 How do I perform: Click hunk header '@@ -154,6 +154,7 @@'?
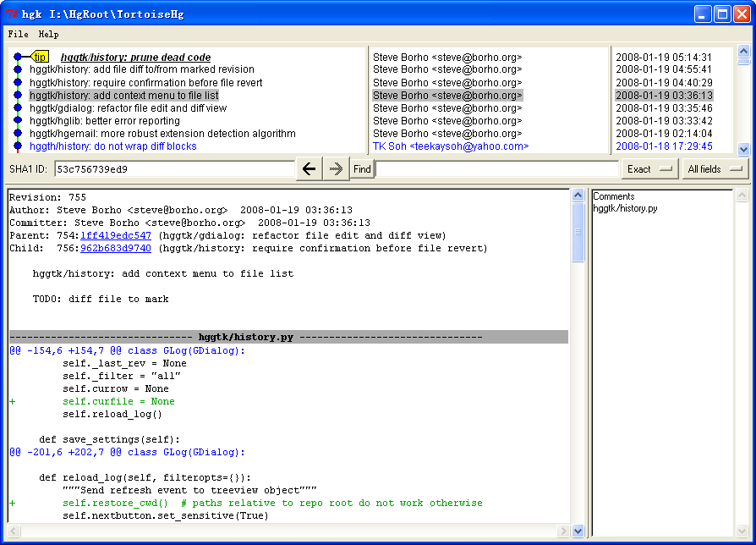[x=128, y=350]
